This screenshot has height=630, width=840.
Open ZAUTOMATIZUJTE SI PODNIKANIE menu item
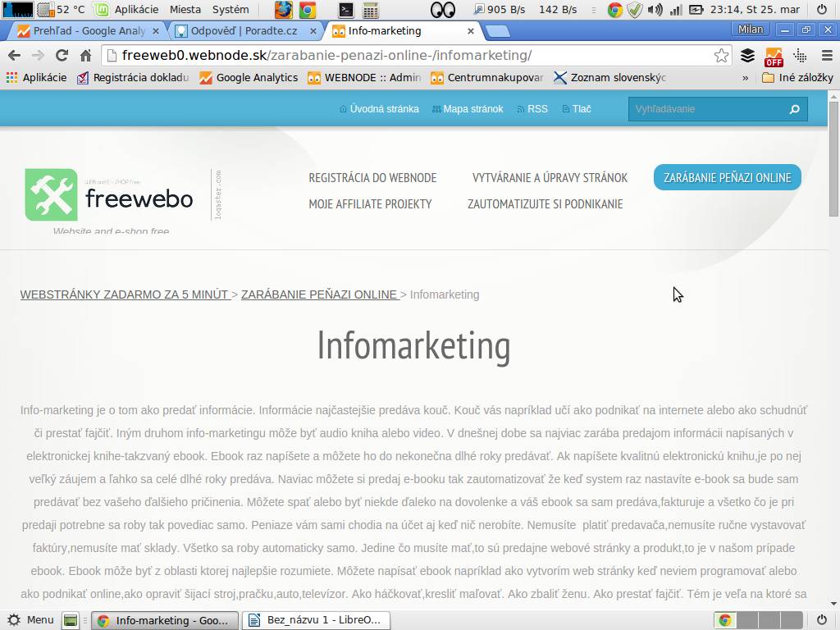tap(546, 204)
